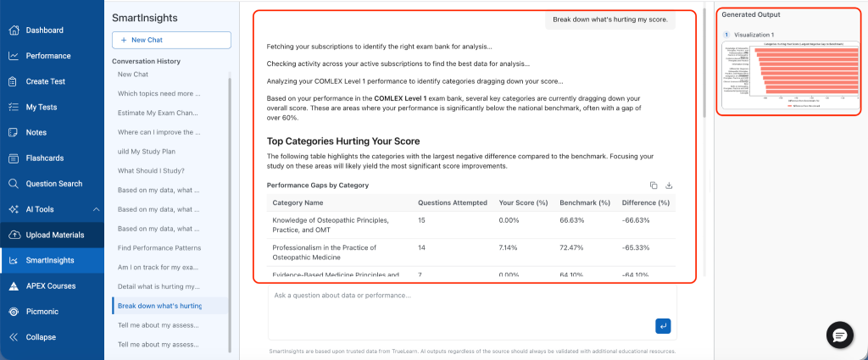Screen dimensions: 868x360
Task: Copy the Performance Gaps table
Action: pyautogui.click(x=654, y=186)
